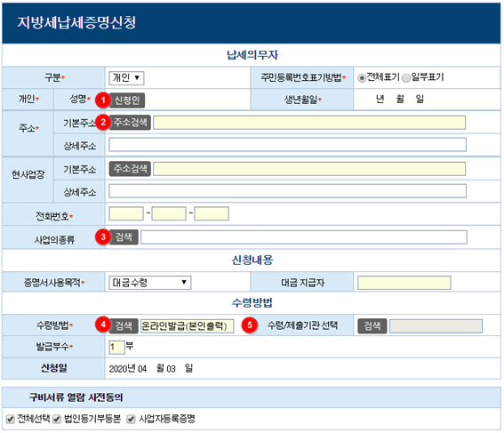
Task: Focus the 사업의종류 text field
Action: tap(304, 237)
